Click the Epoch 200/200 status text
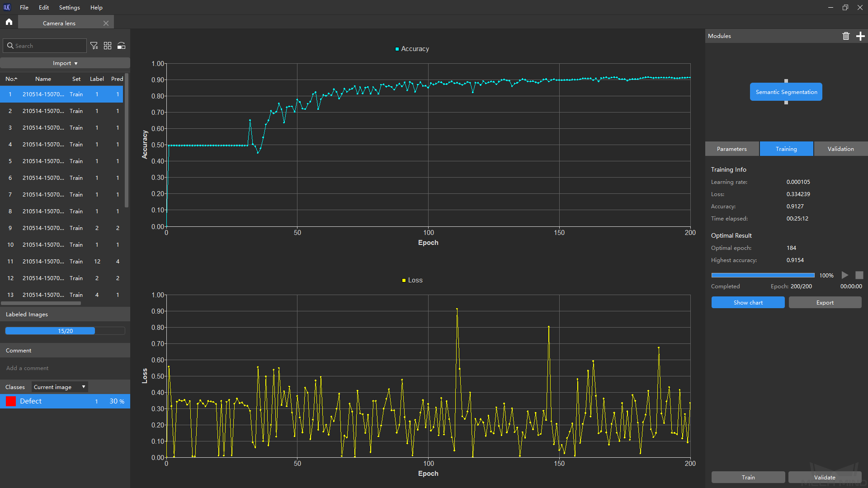The width and height of the screenshot is (868, 488). pyautogui.click(x=791, y=286)
